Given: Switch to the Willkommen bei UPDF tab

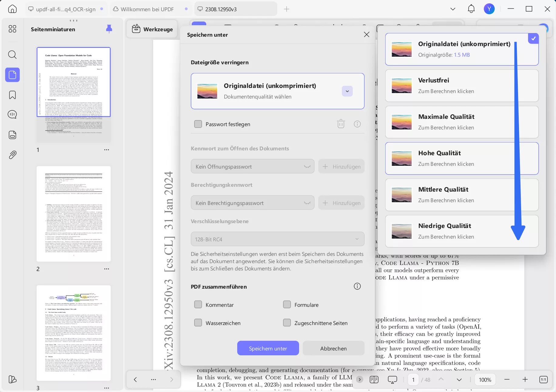Looking at the screenshot, I should (151, 9).
